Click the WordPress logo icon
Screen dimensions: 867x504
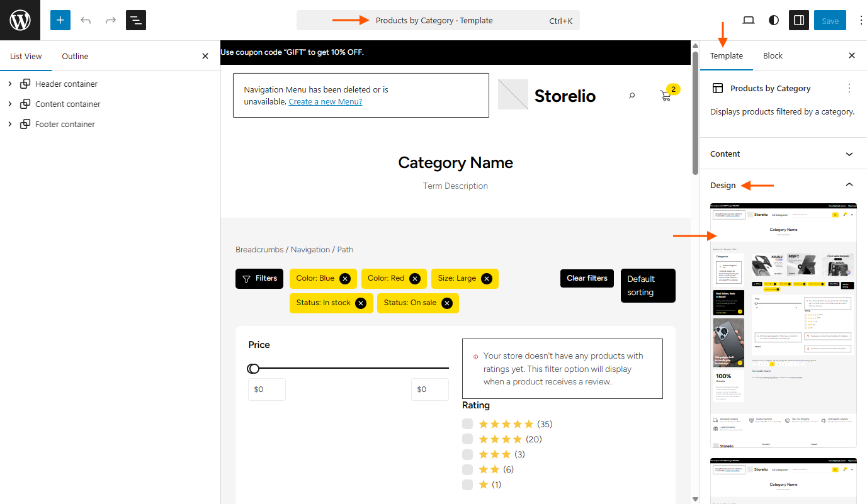(20, 20)
